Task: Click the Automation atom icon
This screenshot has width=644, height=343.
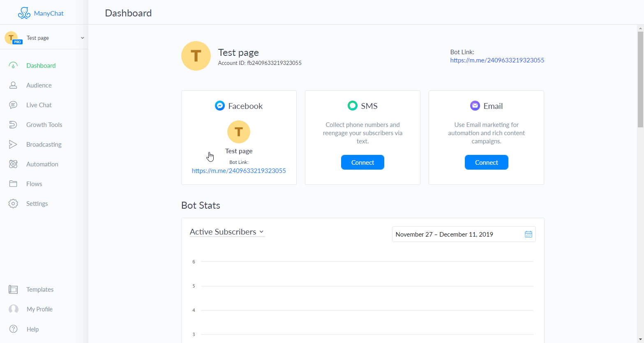Action: pos(13,164)
